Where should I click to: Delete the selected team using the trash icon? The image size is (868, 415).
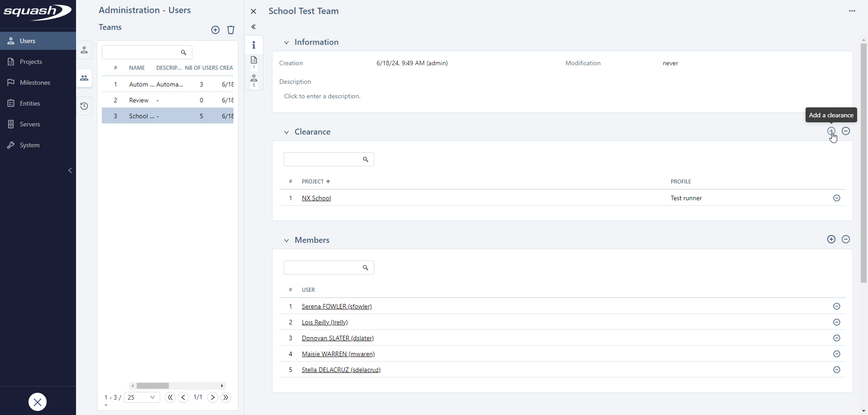(x=231, y=30)
